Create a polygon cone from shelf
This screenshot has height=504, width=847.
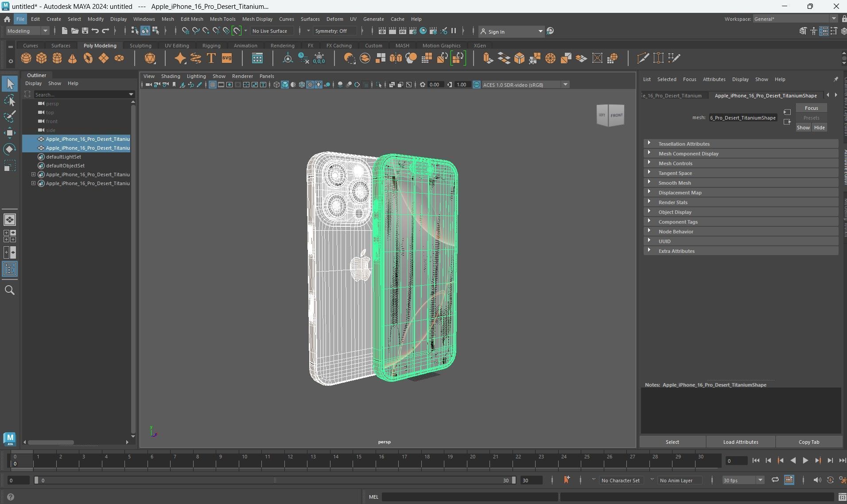tap(73, 58)
